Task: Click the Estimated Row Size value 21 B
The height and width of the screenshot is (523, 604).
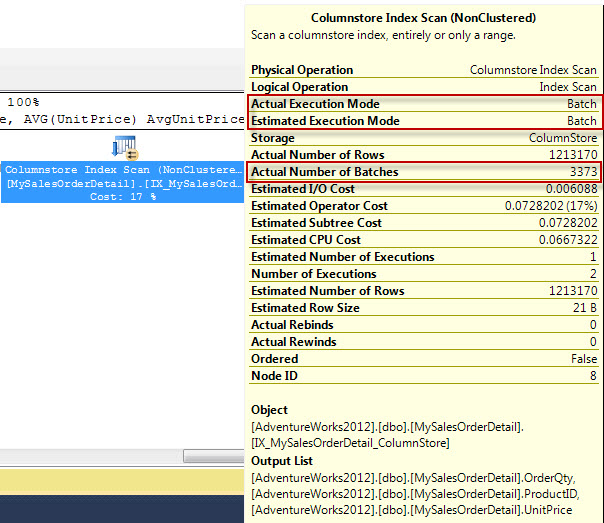Action: click(585, 308)
